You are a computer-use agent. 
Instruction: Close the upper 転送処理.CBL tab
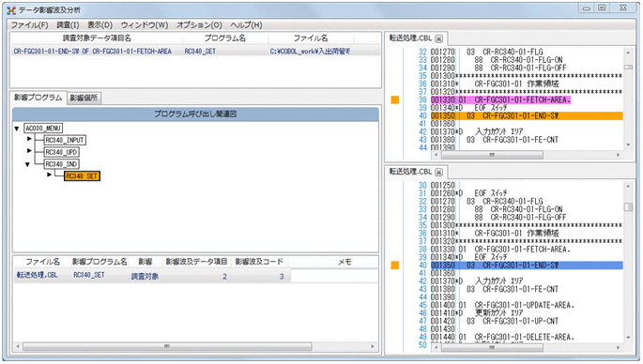click(x=438, y=39)
